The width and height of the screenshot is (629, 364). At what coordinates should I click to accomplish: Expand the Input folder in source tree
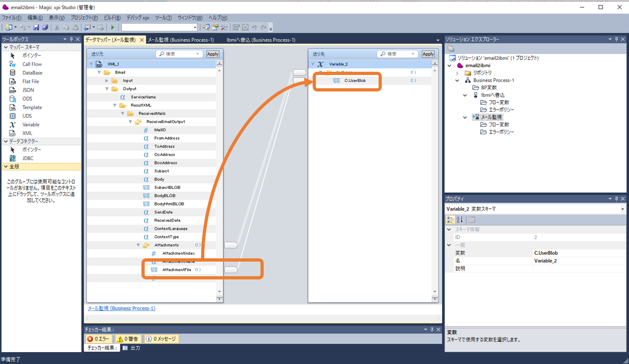pyautogui.click(x=107, y=80)
